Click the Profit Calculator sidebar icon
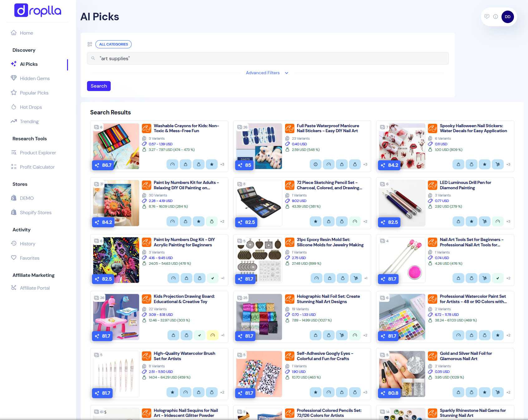The image size is (528, 420). [14, 167]
